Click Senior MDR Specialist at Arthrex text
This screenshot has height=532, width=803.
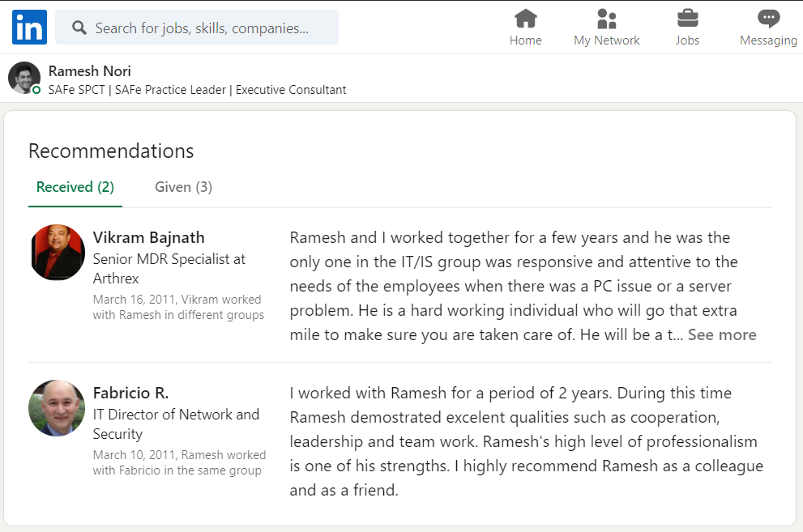click(169, 269)
